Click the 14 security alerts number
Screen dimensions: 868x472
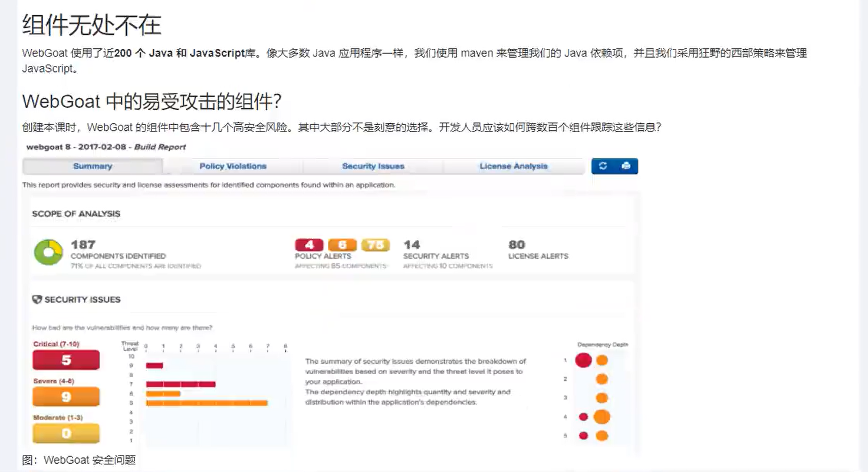(x=412, y=245)
